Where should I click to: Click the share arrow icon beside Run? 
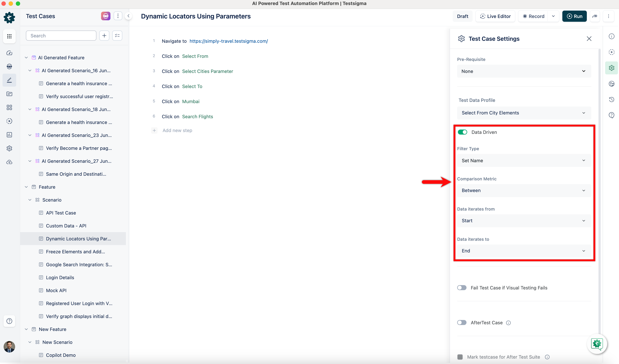click(x=595, y=16)
